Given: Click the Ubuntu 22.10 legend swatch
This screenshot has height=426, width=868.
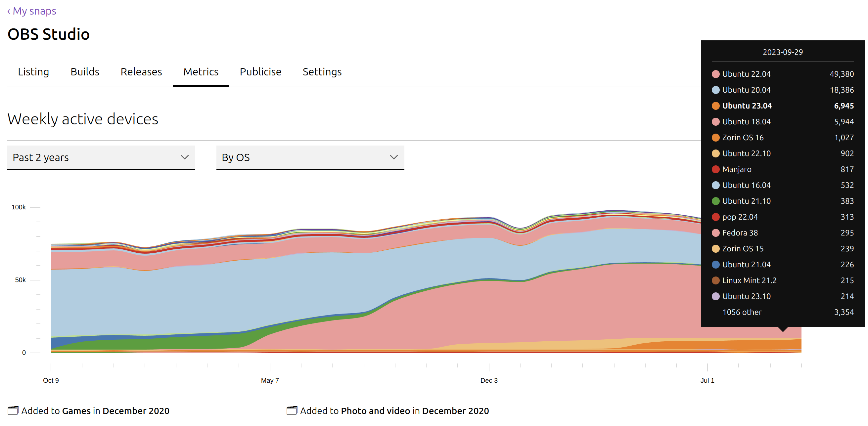Looking at the screenshot, I should (716, 153).
